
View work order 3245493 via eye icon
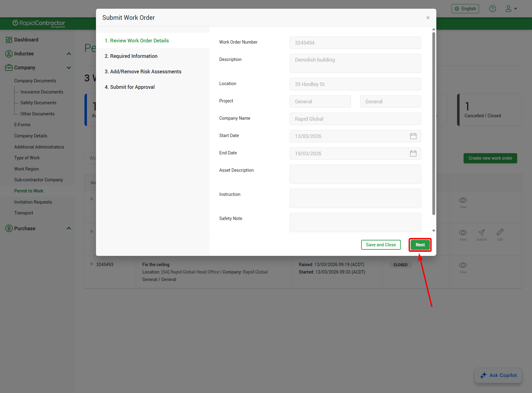click(463, 265)
